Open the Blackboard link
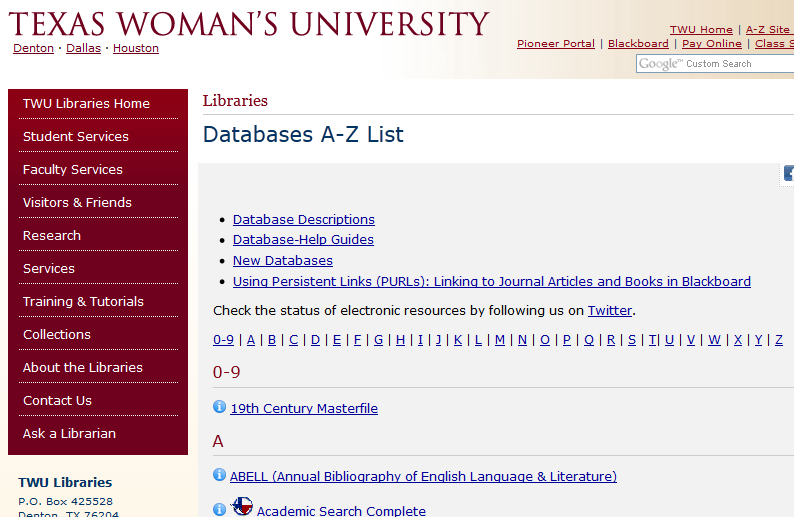Viewport: 794px width, 517px height. pos(638,44)
